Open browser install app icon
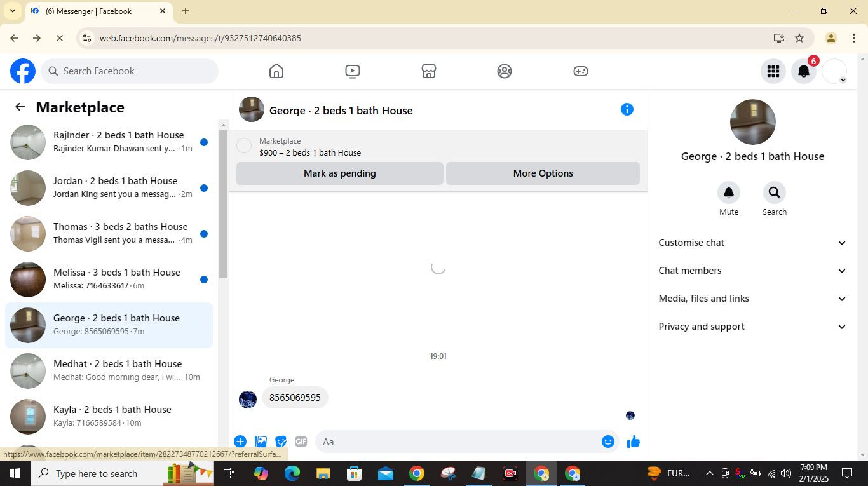868x486 pixels. click(x=779, y=38)
